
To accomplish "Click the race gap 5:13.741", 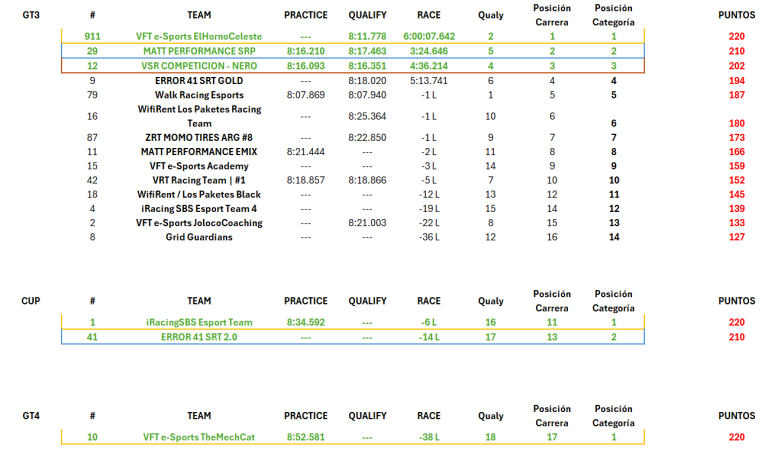I will (429, 80).
